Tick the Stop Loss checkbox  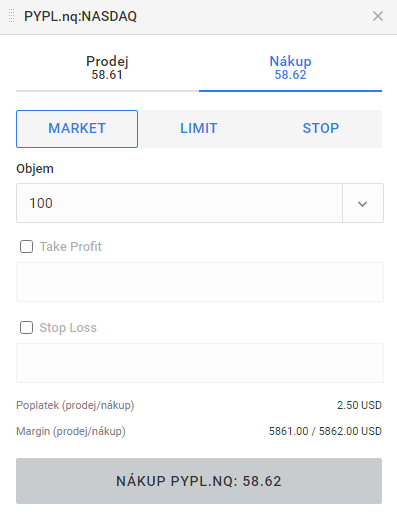pos(26,328)
